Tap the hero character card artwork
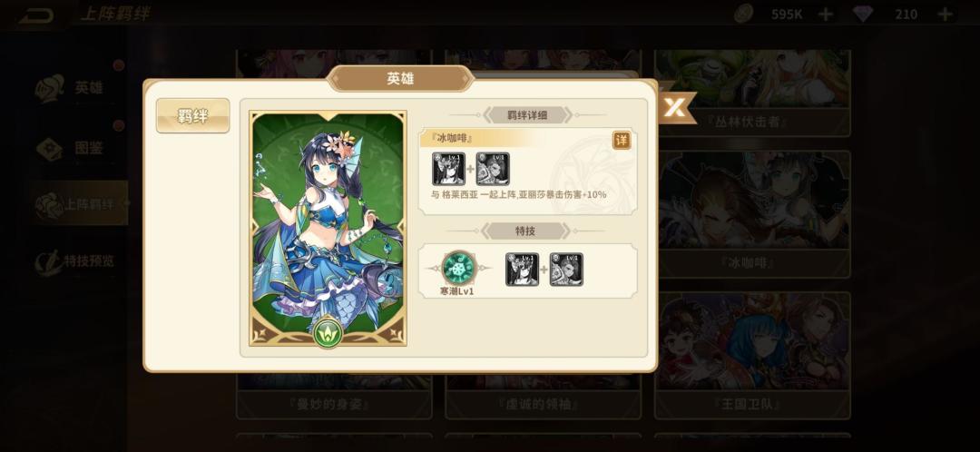Viewport: 980px width, 452px height. click(x=328, y=228)
